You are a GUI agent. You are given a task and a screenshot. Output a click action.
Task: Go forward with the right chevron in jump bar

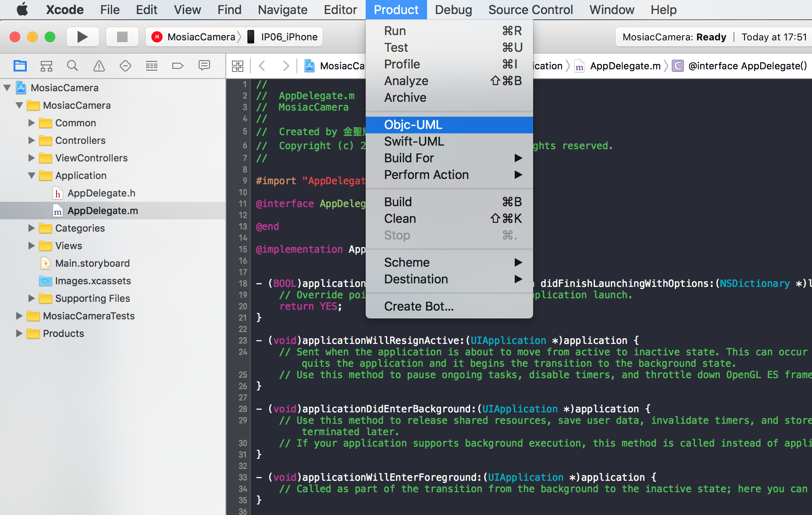coord(286,66)
